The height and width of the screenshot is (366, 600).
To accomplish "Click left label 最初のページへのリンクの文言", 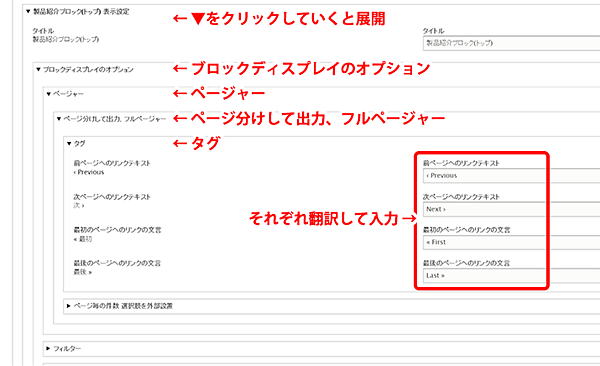I will 117,230.
